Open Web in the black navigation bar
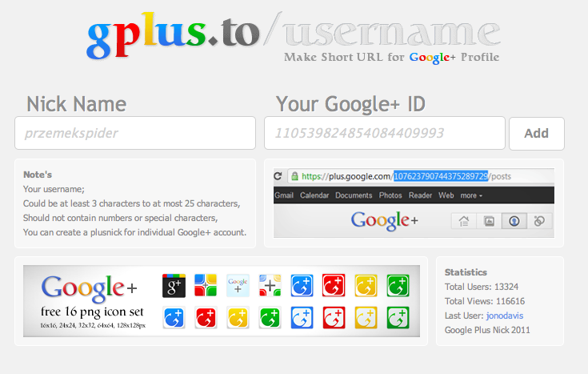 (x=446, y=195)
